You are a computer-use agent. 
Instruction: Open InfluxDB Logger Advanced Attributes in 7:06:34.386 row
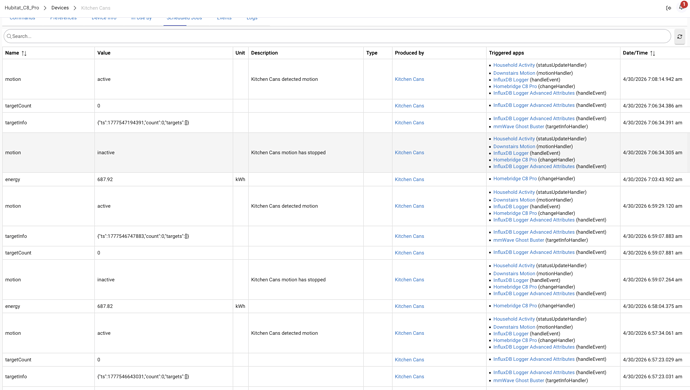[x=534, y=105]
